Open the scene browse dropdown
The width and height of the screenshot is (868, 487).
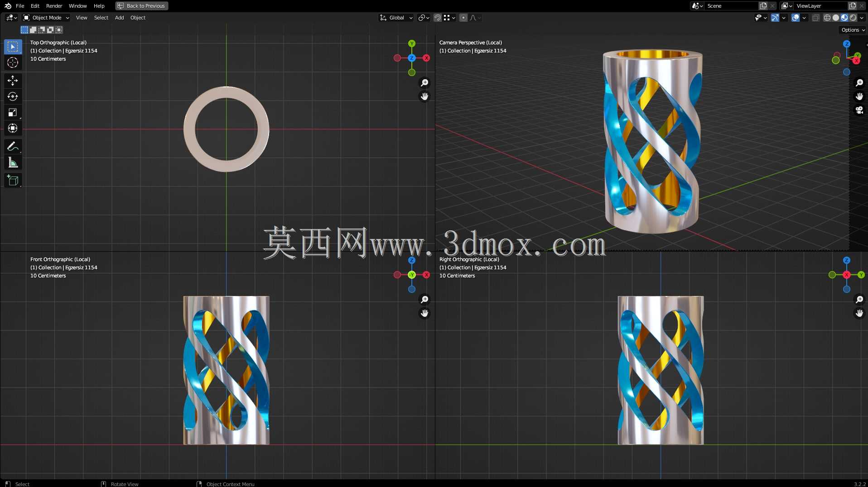[697, 6]
